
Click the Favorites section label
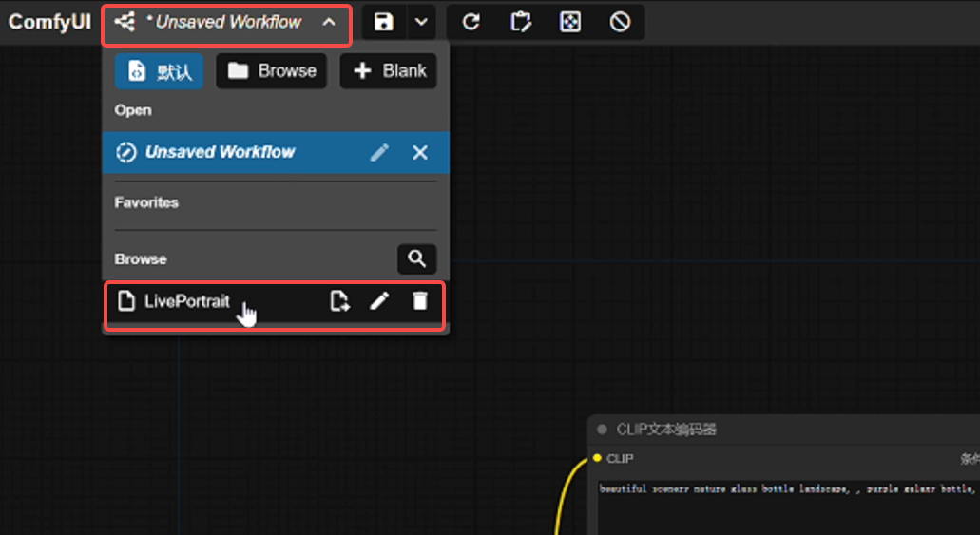click(x=146, y=202)
